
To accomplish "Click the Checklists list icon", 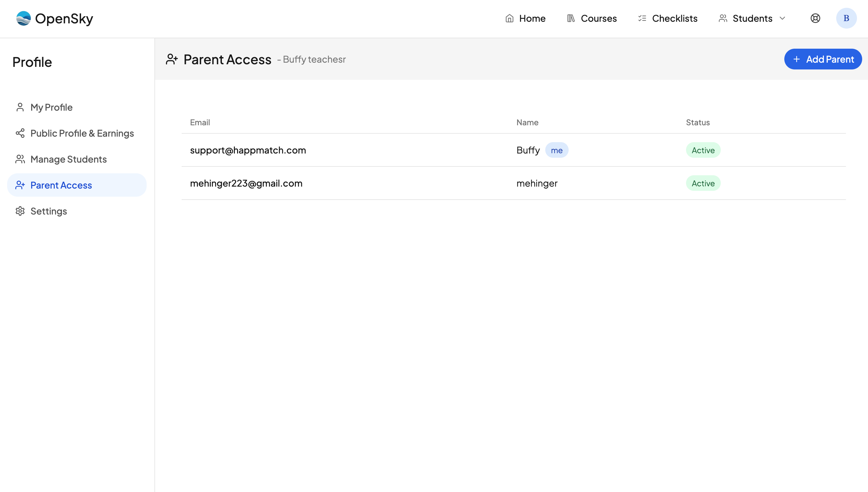I will click(642, 18).
